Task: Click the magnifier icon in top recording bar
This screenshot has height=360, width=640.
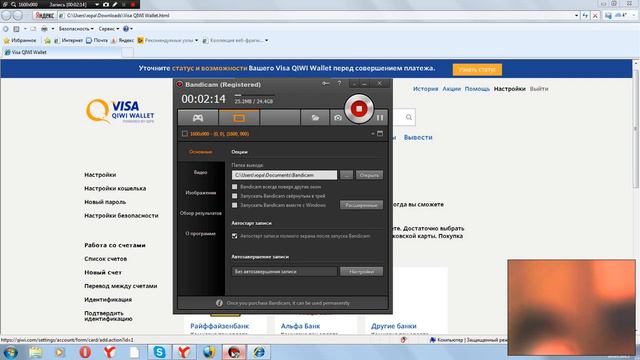Action: coord(13,4)
